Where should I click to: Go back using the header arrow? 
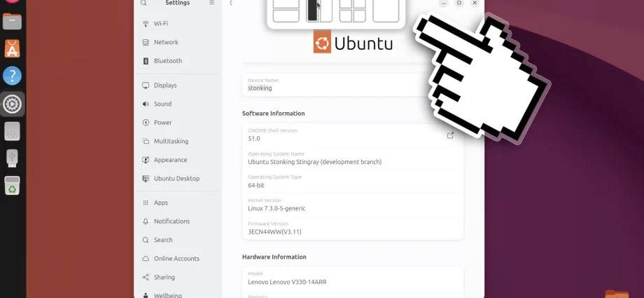point(231,4)
